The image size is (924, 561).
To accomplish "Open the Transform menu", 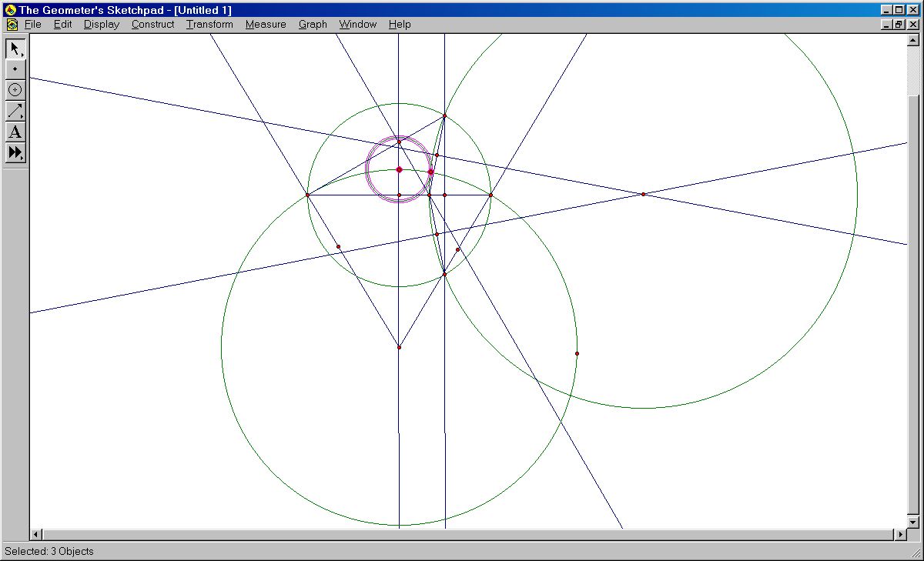I will click(209, 25).
